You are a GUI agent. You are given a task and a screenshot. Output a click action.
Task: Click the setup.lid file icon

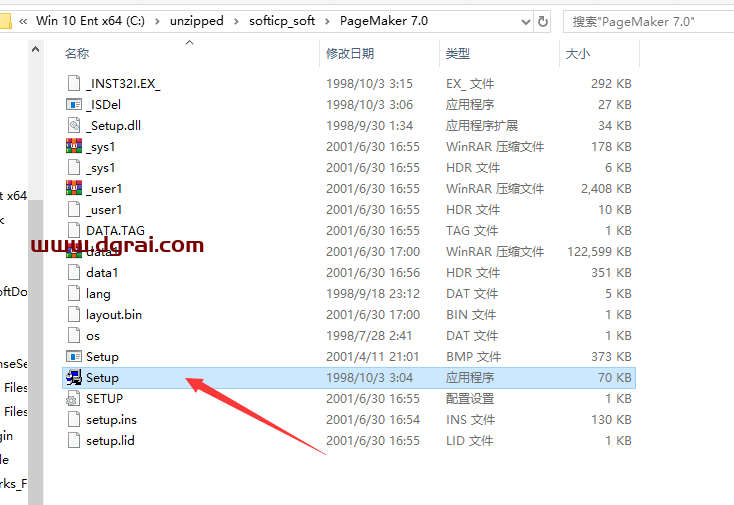74,440
